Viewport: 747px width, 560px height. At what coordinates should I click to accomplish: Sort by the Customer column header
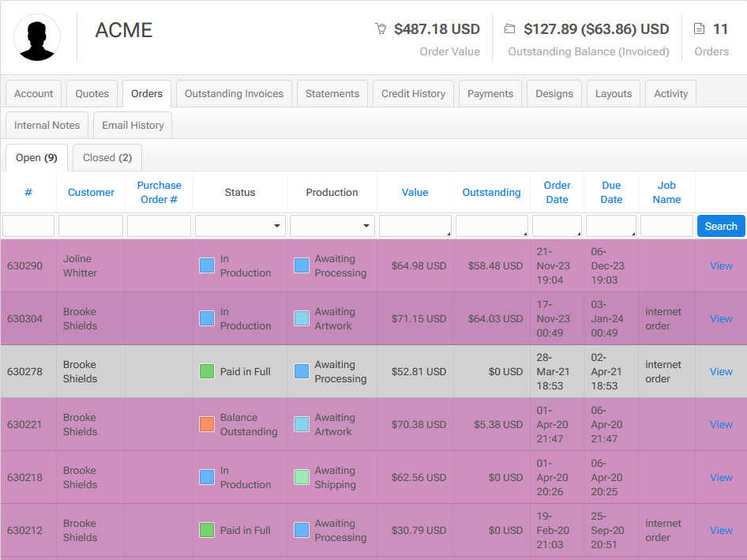click(91, 192)
